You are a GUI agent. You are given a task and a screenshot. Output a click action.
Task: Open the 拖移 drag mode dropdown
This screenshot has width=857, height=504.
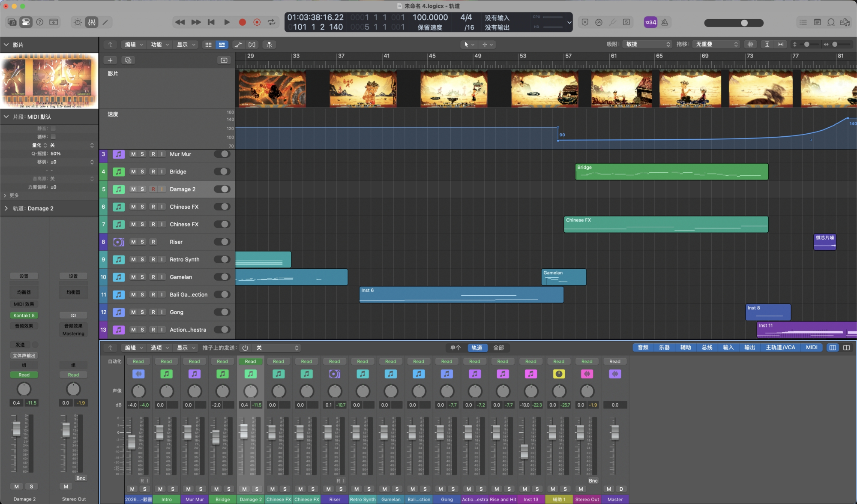[x=717, y=45]
